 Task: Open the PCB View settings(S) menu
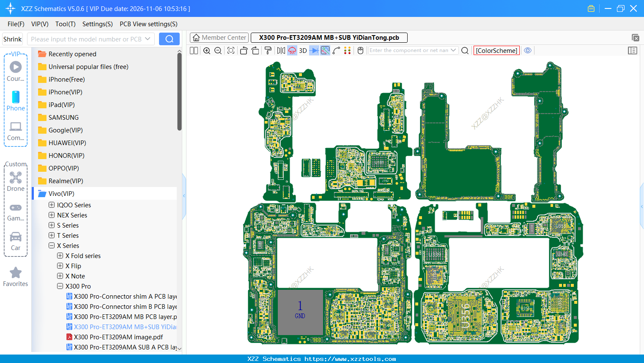[x=148, y=24]
